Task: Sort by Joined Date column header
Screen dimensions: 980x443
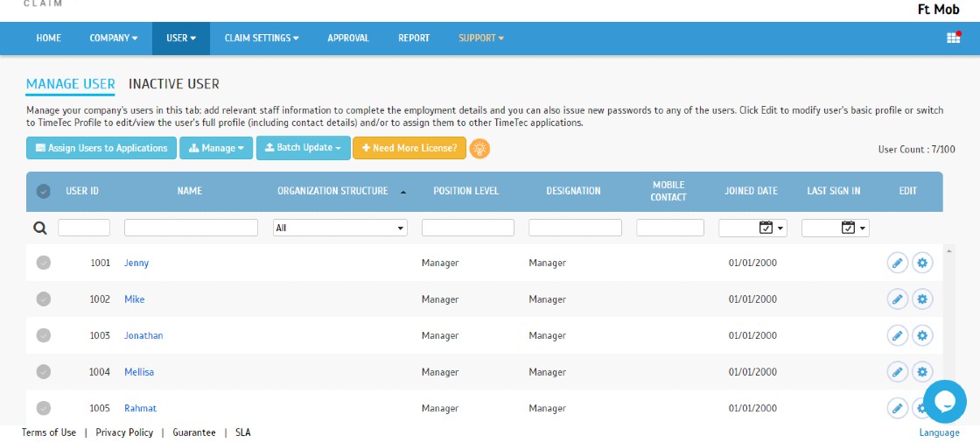Action: [751, 191]
